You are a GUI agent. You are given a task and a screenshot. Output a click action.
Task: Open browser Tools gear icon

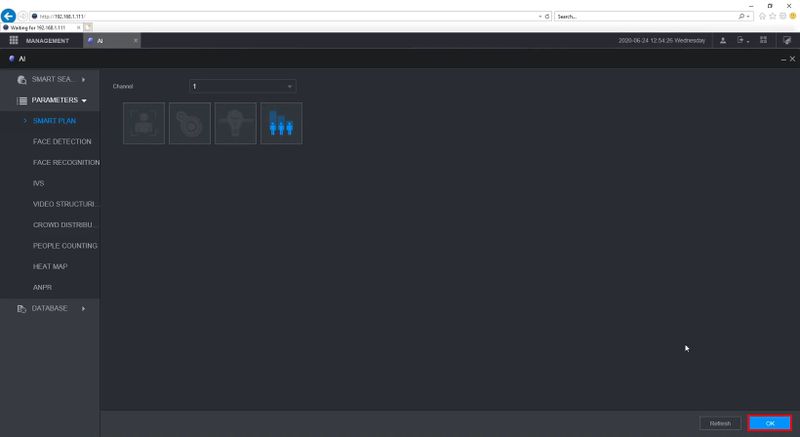(783, 16)
